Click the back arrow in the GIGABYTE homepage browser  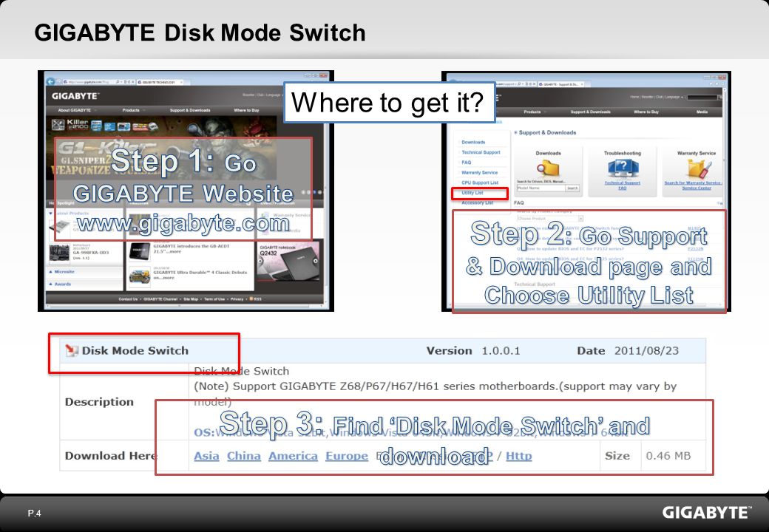coord(50,81)
